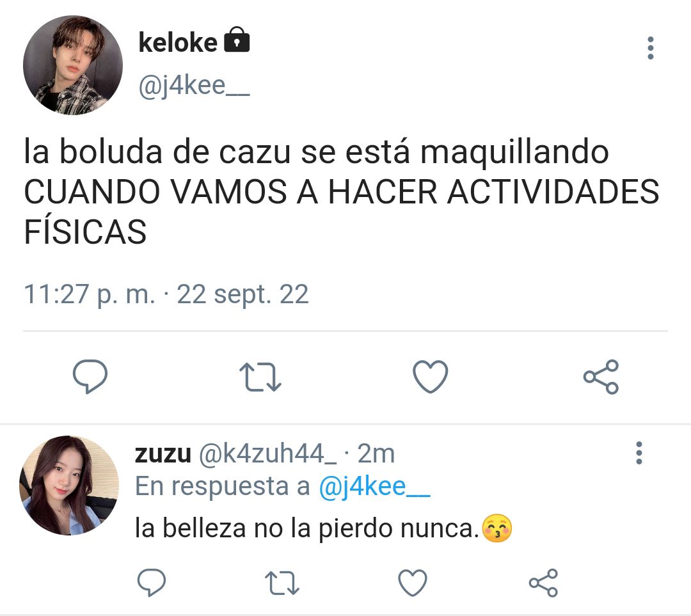Click the @j4kee__ handle under keloke

coord(194,86)
